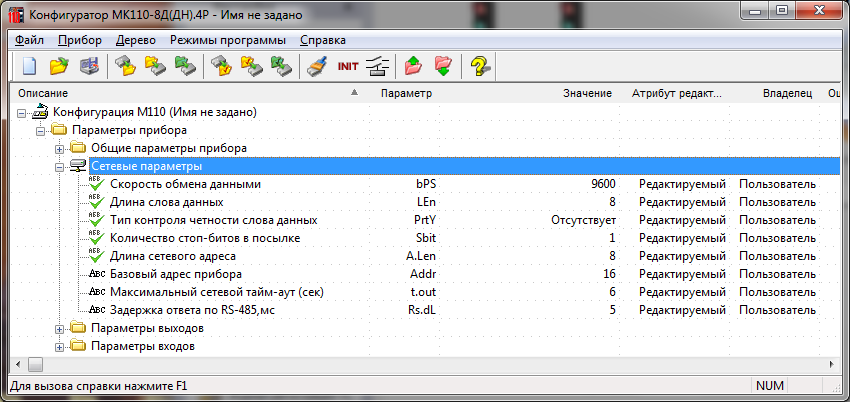Sort by the Описание column header
This screenshot has height=402, width=850.
180,93
